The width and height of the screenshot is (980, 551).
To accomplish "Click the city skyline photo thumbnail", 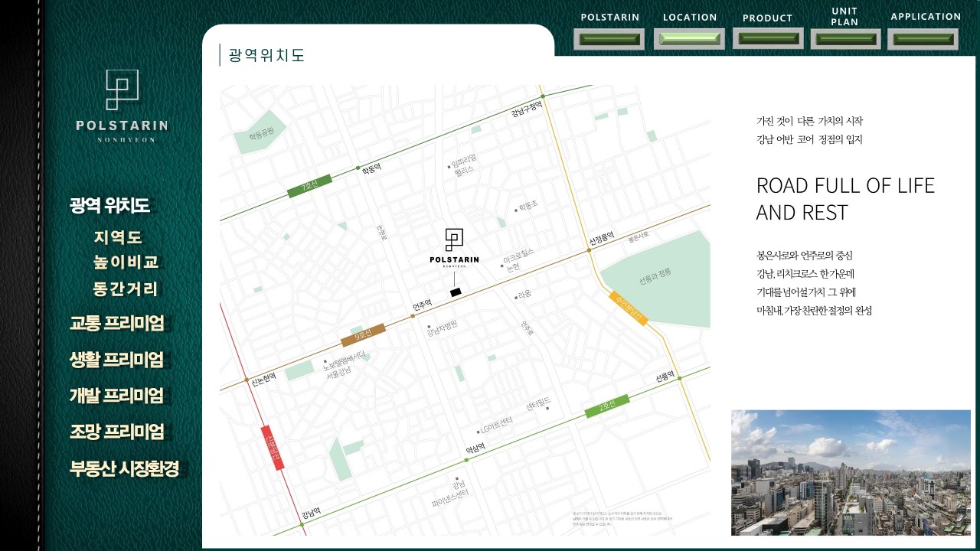I will [x=851, y=472].
